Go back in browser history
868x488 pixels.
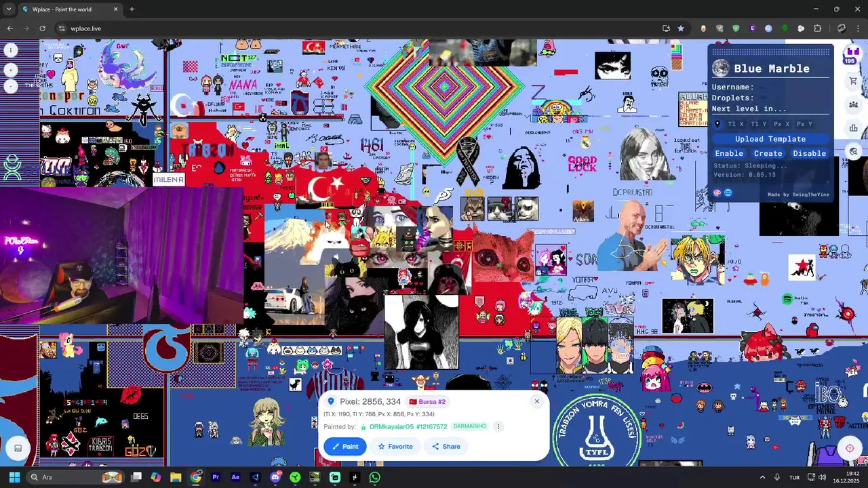(9, 28)
